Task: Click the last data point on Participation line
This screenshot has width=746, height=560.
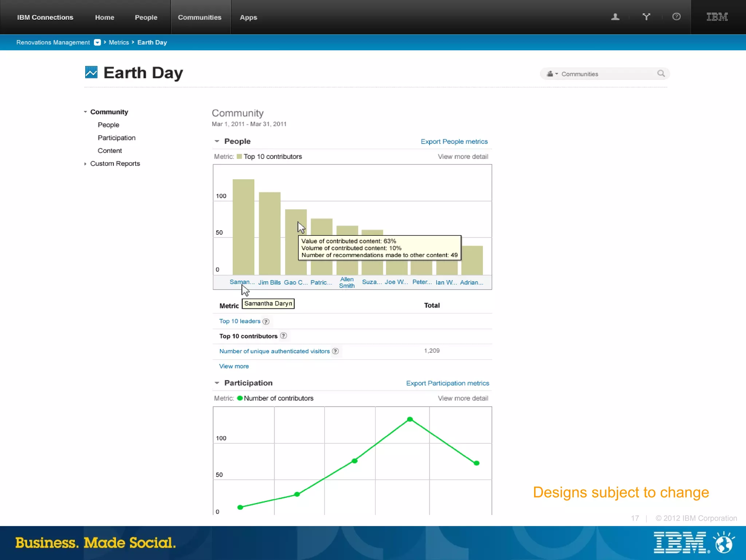Action: (x=476, y=463)
